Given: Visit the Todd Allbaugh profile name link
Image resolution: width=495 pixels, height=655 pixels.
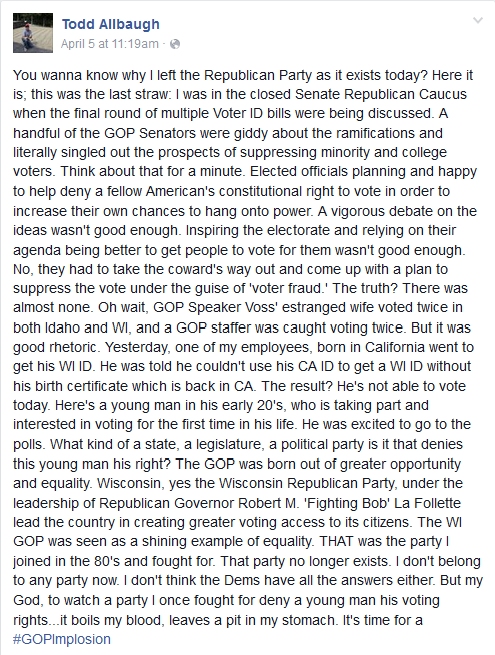Looking at the screenshot, I should (x=111, y=24).
